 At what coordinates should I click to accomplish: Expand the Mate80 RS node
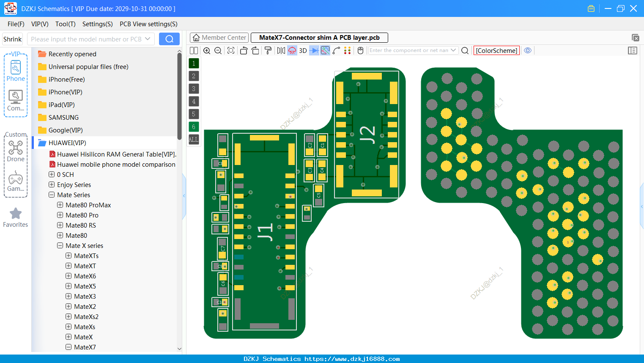[60, 225]
